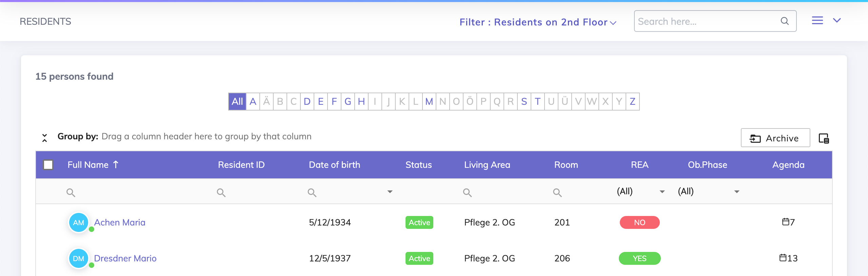This screenshot has height=276, width=868.
Task: Click the column chooser icon beside Archive
Action: coord(824,138)
